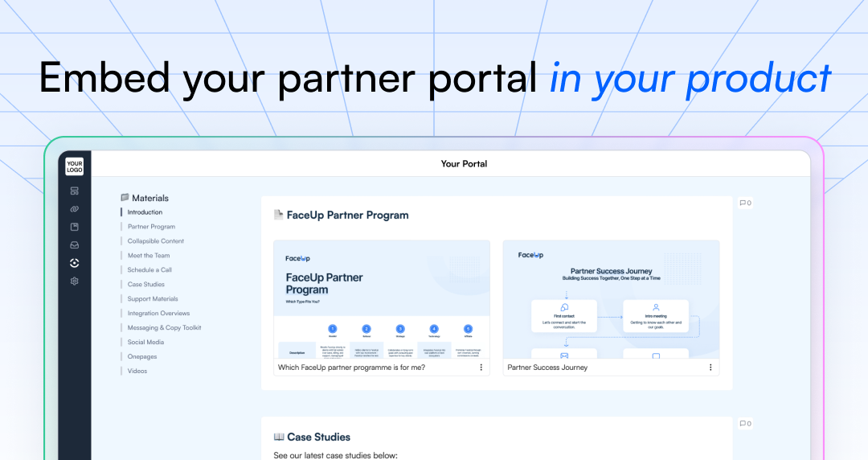Go to Social Media section

[145, 342]
